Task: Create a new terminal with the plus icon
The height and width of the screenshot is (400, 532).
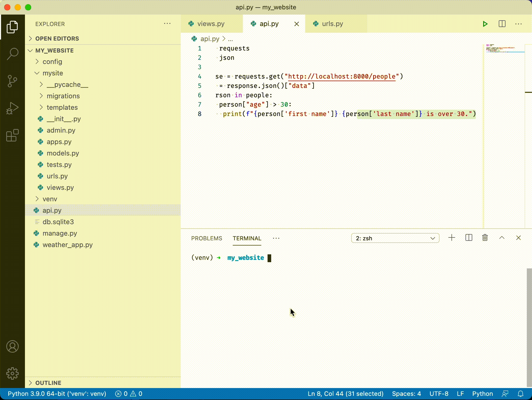Action: [x=451, y=238]
